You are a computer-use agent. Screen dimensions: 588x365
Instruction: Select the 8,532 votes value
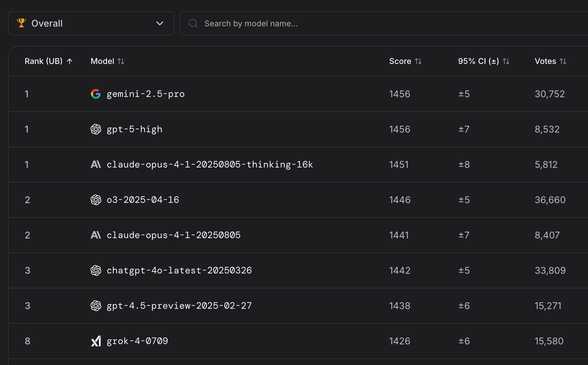[x=547, y=129]
